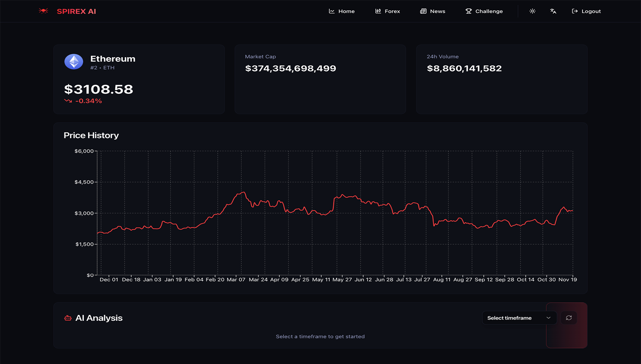Click the AI Analysis robot icon
Viewport: 641px width, 364px height.
tap(68, 318)
